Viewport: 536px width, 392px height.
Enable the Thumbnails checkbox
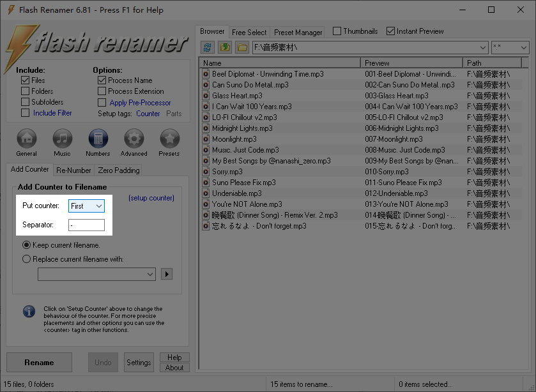pos(337,31)
